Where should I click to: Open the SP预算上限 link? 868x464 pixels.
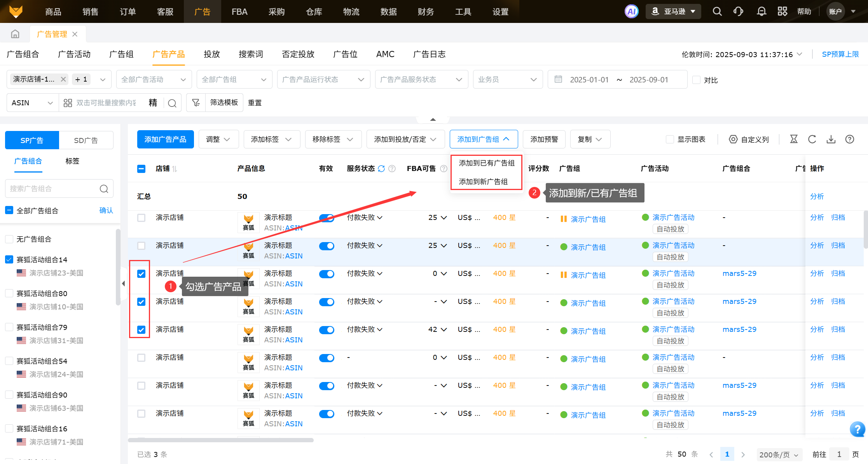click(840, 54)
